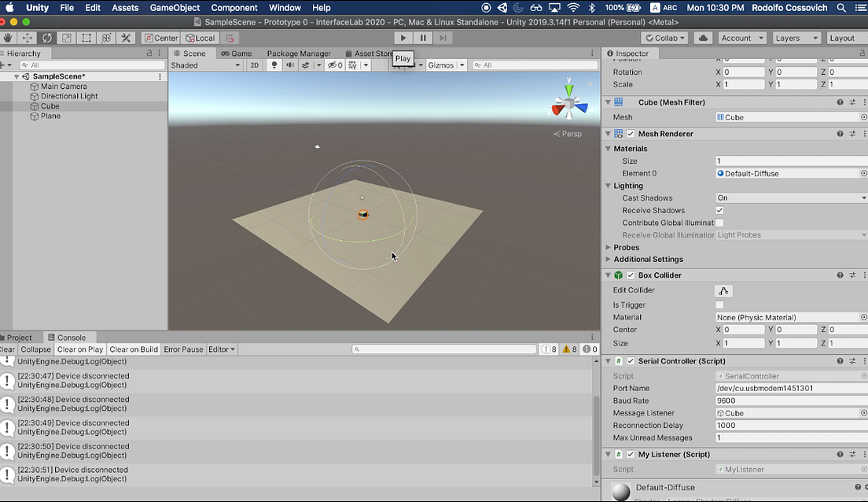Toggle the 2D view mode
The height and width of the screenshot is (502, 868).
pyautogui.click(x=254, y=65)
